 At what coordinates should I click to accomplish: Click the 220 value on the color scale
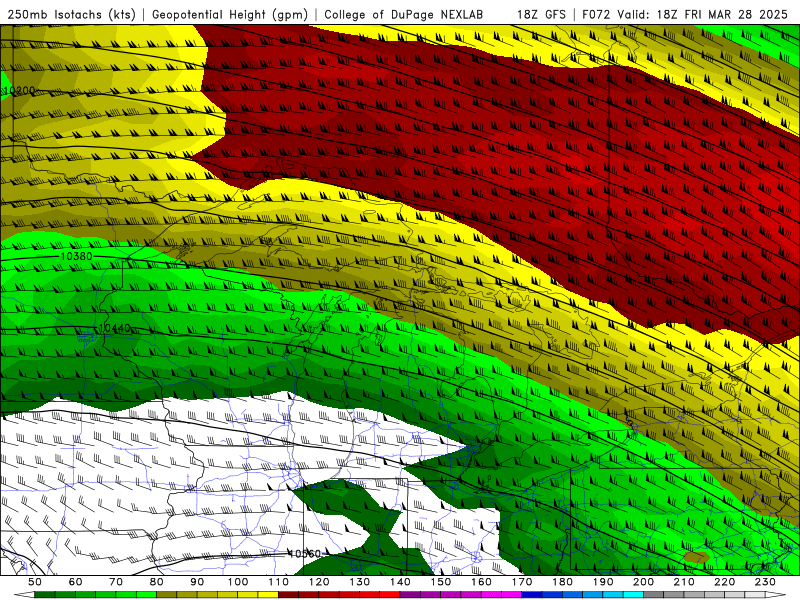click(x=725, y=582)
